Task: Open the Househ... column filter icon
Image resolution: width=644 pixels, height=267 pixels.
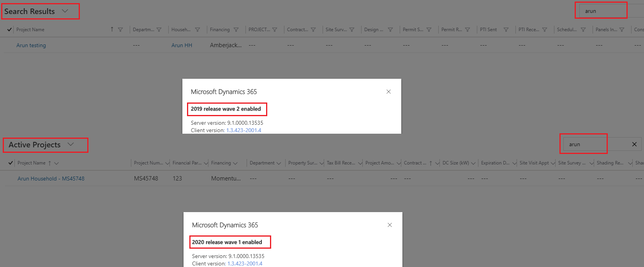Action: coord(198,30)
